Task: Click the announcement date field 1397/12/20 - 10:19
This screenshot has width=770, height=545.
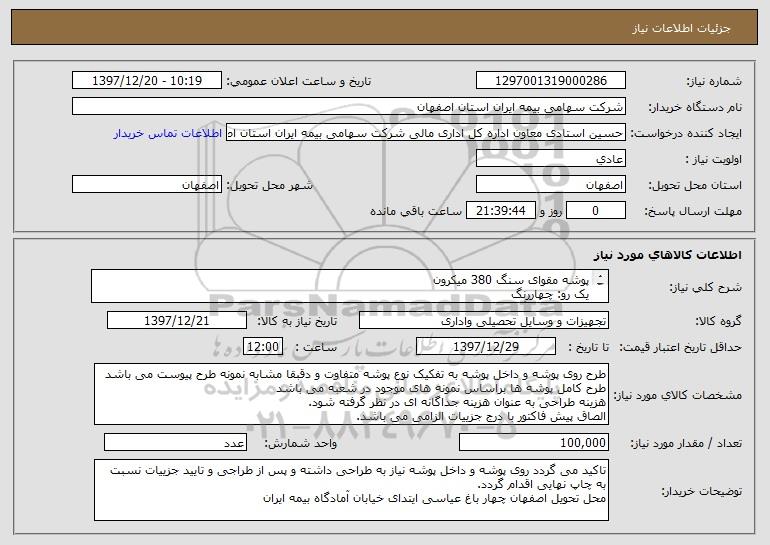Action: click(x=147, y=81)
